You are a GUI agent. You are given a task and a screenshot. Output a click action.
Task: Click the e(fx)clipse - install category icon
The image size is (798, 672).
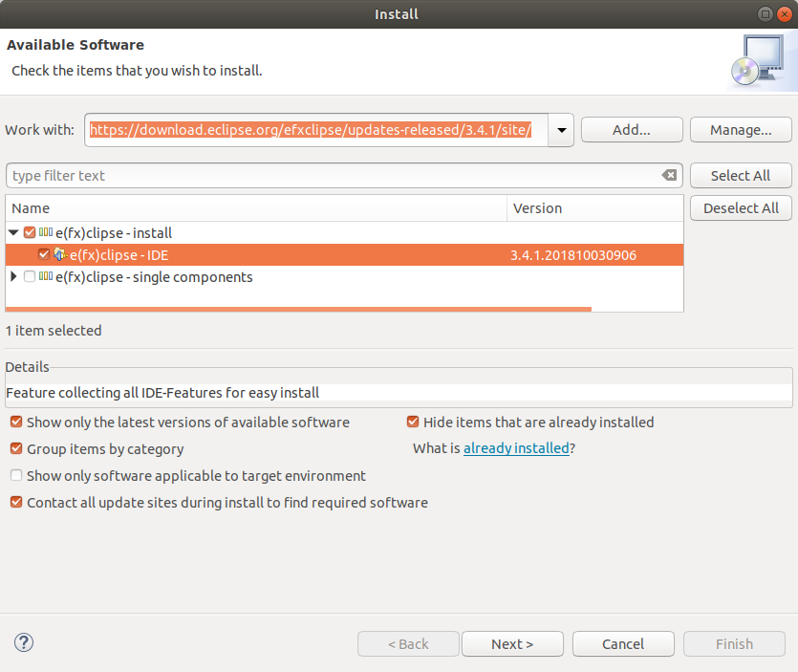click(x=46, y=232)
